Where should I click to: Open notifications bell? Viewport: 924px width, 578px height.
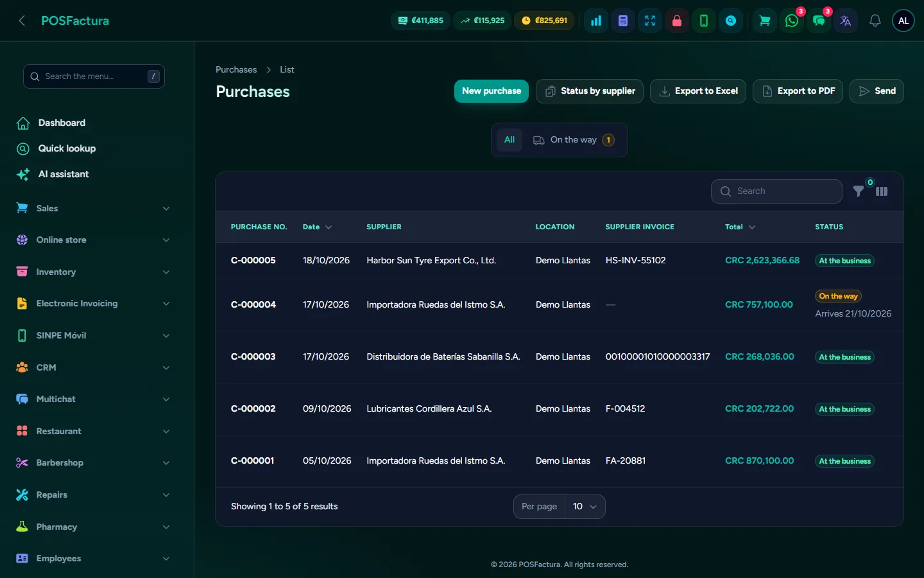tap(875, 21)
